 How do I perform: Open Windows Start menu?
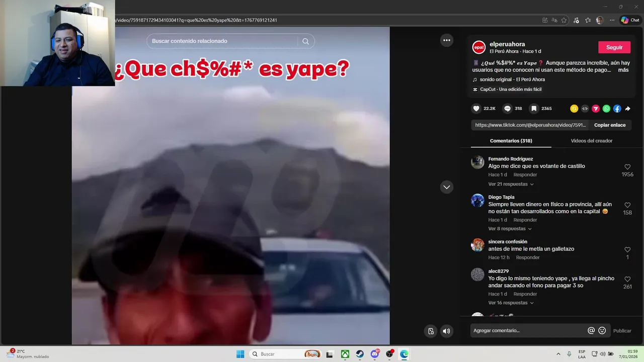click(240, 354)
